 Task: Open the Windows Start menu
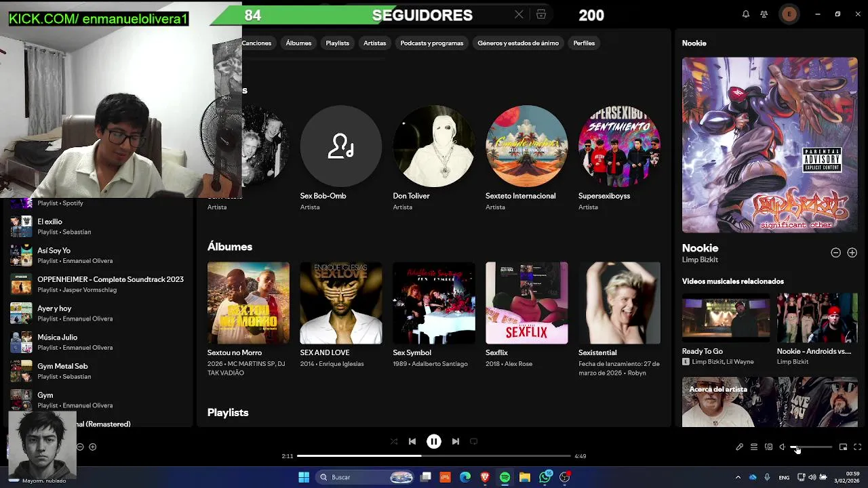[x=304, y=477]
